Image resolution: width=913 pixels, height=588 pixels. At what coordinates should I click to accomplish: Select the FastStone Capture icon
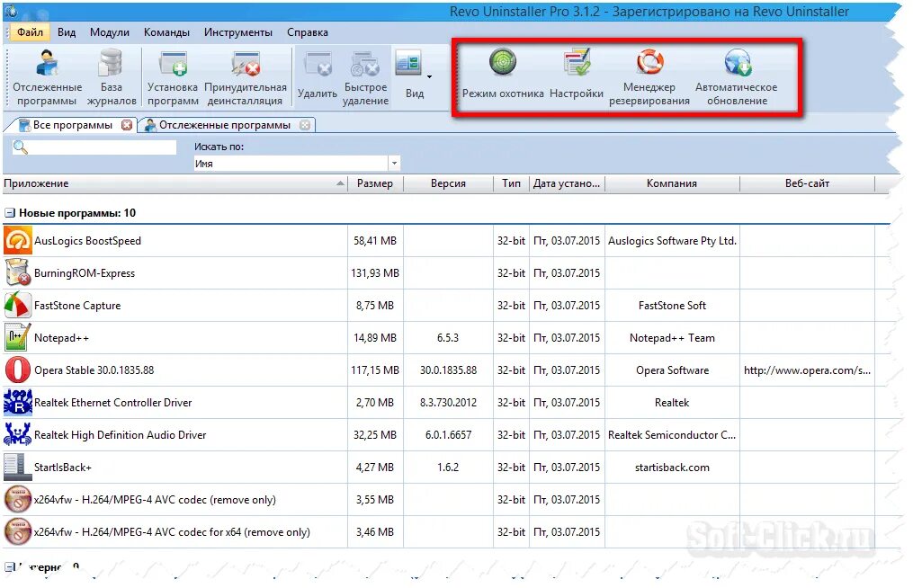(17, 305)
